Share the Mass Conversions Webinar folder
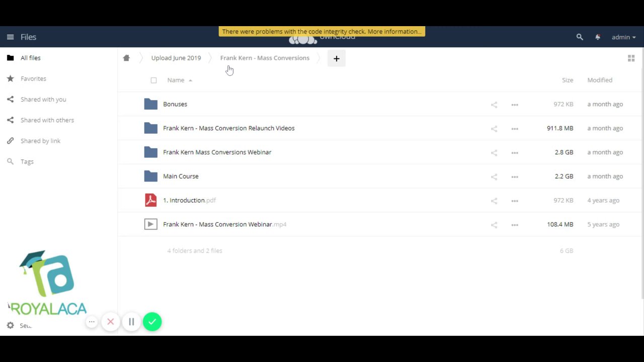This screenshot has height=362, width=644. [494, 153]
